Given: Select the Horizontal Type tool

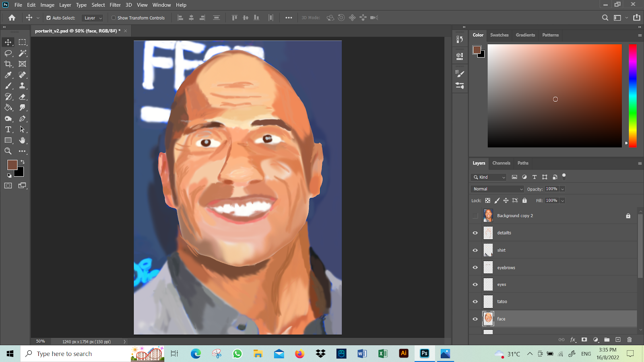Looking at the screenshot, I should click(8, 130).
